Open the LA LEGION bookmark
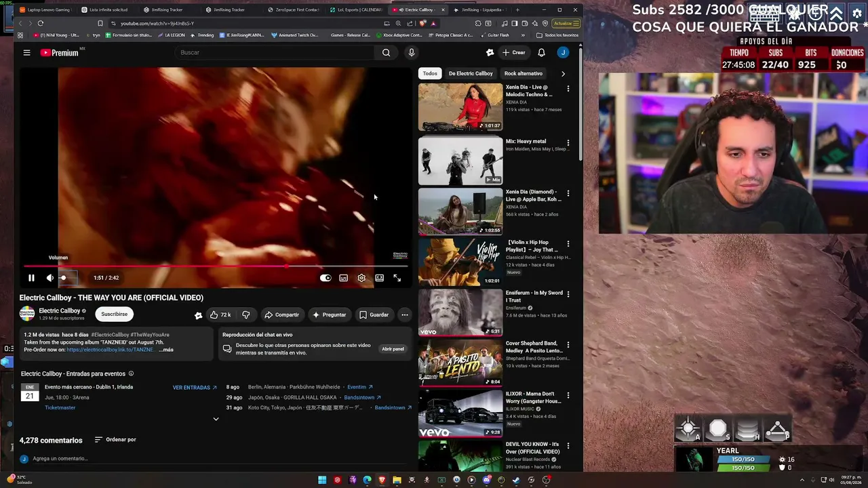Screen dimensions: 868x488 (x=172, y=35)
